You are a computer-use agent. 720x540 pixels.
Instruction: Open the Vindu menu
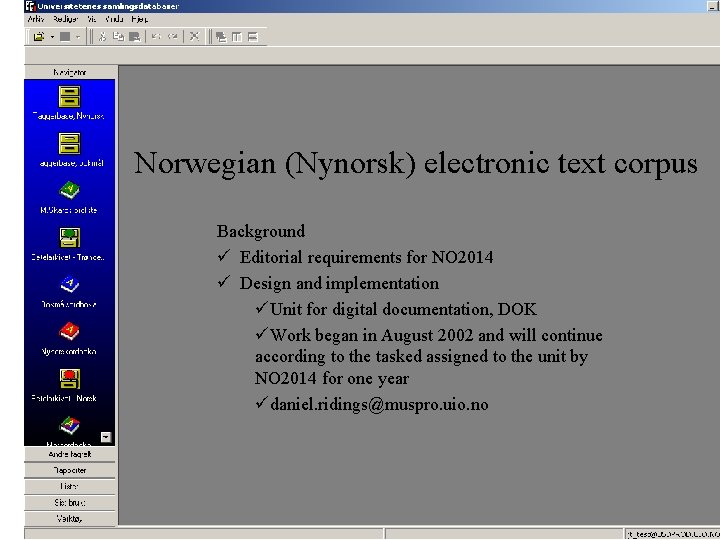pos(114,19)
